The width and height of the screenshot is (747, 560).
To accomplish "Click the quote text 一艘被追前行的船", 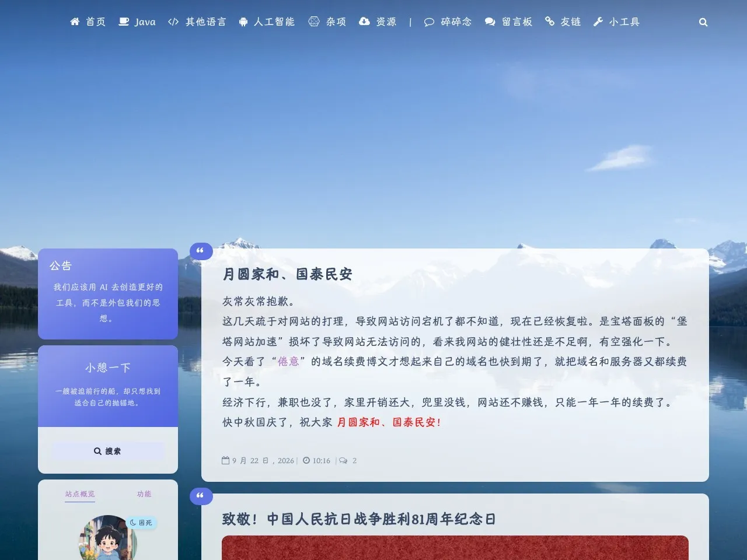I will click(108, 397).
